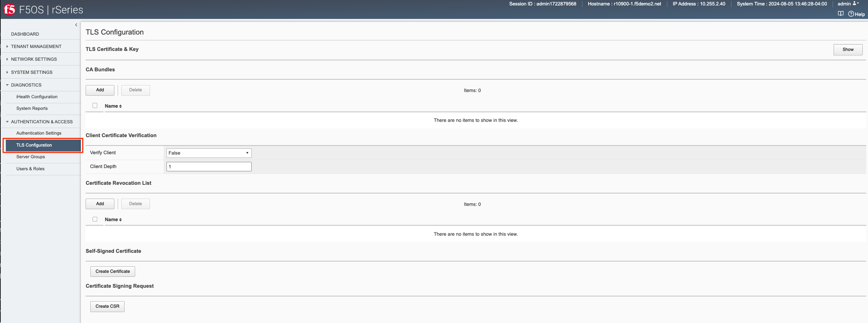
Task: Sort CA Bundles by Name column
Action: [113, 106]
